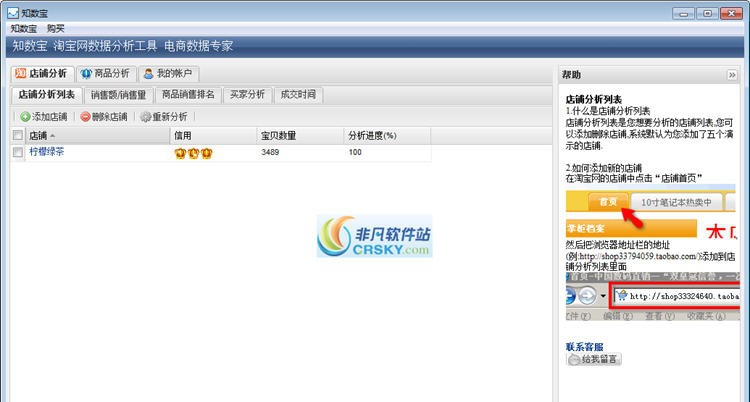This screenshot has width=750, height=402.
Task: Collapse the 帮助 panel with the chevron
Action: tap(732, 75)
